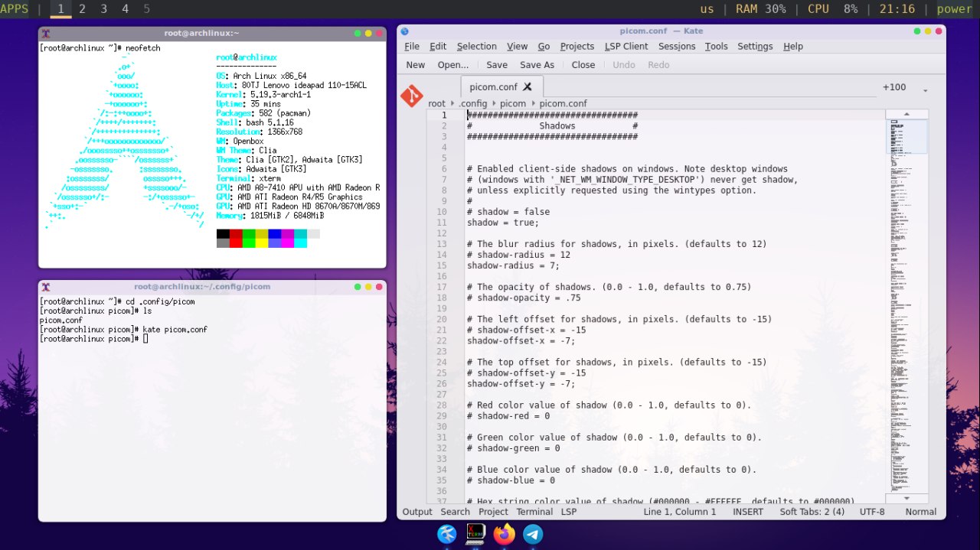Open Telegram from the dock

point(533,534)
